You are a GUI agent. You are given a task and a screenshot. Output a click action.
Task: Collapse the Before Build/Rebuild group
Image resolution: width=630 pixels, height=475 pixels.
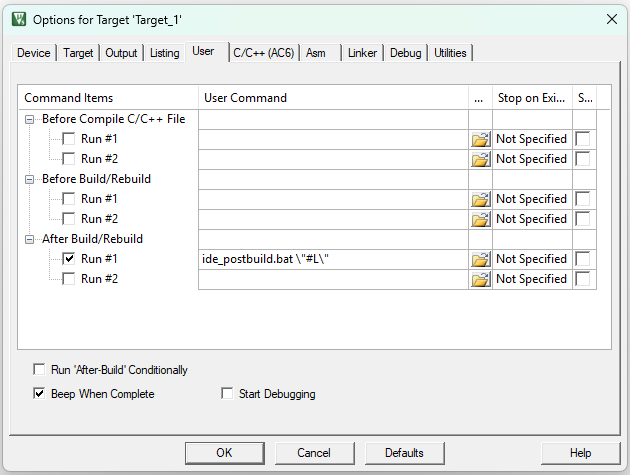(x=29, y=179)
